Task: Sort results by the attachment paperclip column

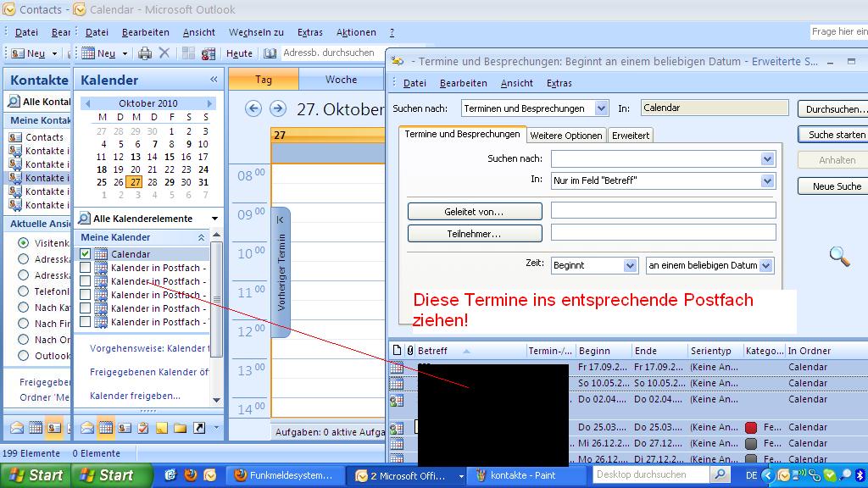Action: point(409,350)
